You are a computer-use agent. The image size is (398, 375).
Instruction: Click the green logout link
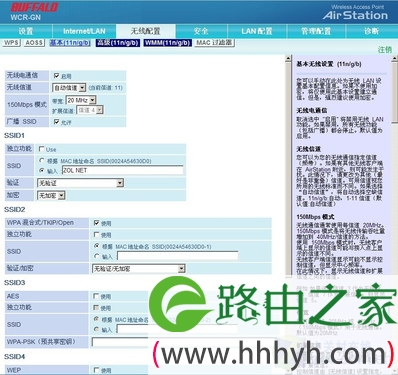385,50
